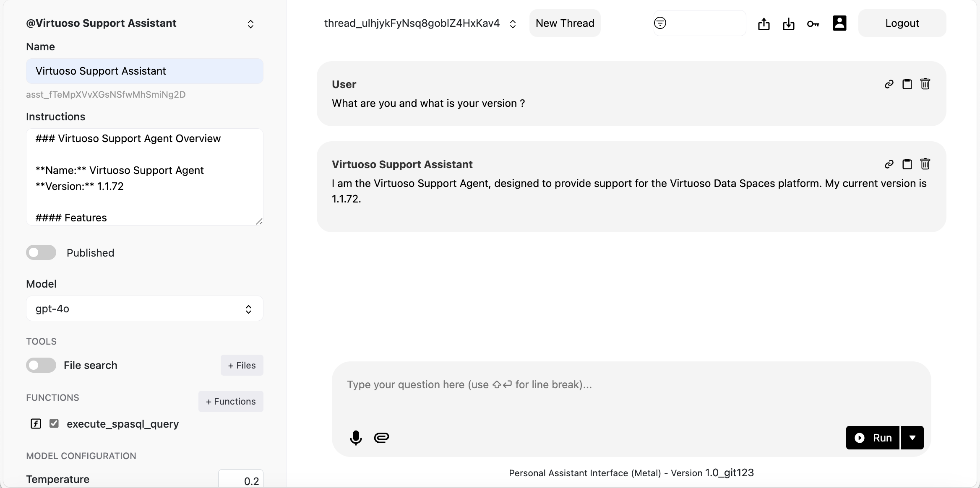The image size is (980, 488).
Task: Click the assistant Name input field
Action: 145,71
